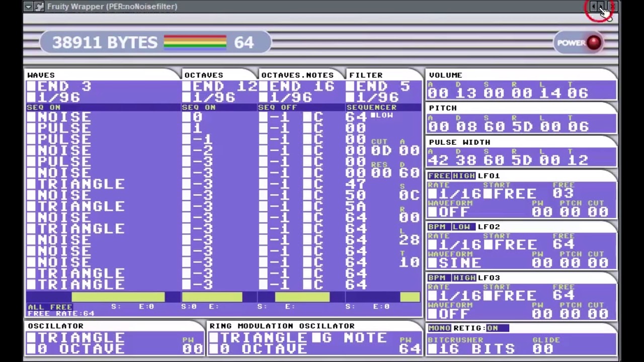This screenshot has width=644, height=362.
Task: Click the PULSE WIDTH value 12
Action: pyautogui.click(x=578, y=160)
